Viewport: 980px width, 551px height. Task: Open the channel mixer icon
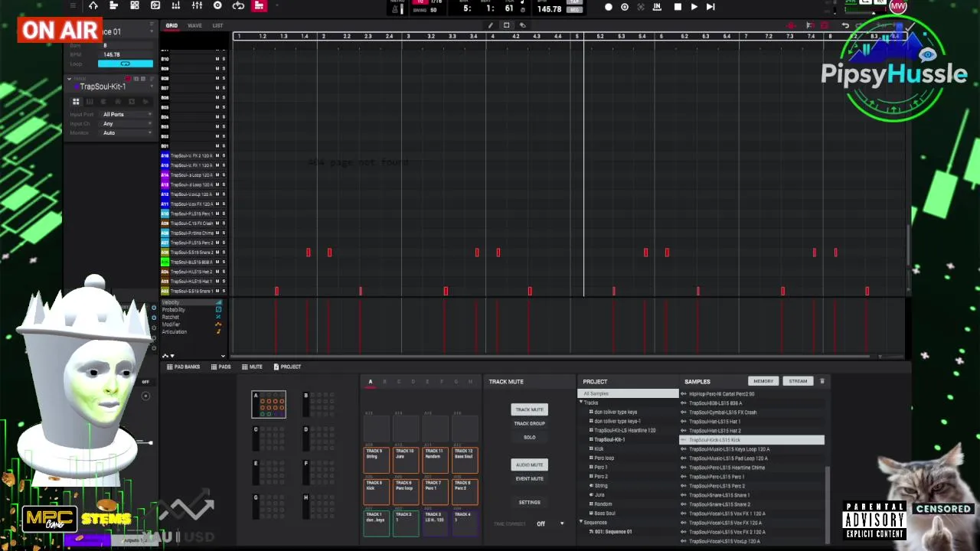(176, 6)
